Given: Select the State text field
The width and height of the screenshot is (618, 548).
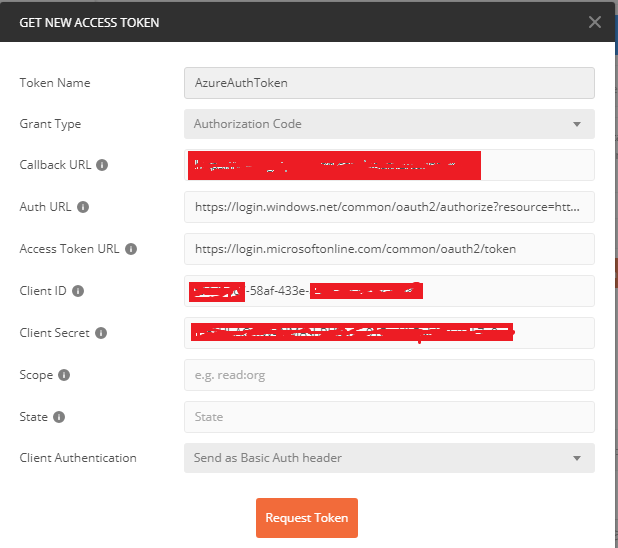Looking at the screenshot, I should (x=388, y=417).
